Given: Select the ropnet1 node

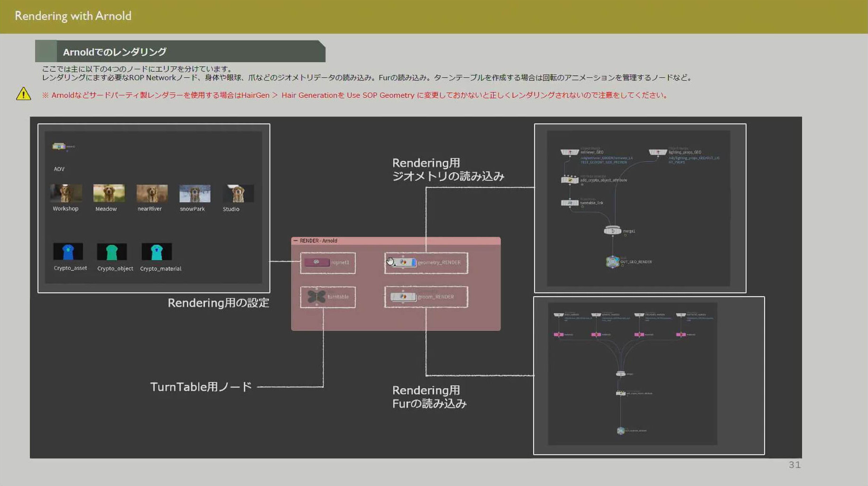Looking at the screenshot, I should [317, 262].
